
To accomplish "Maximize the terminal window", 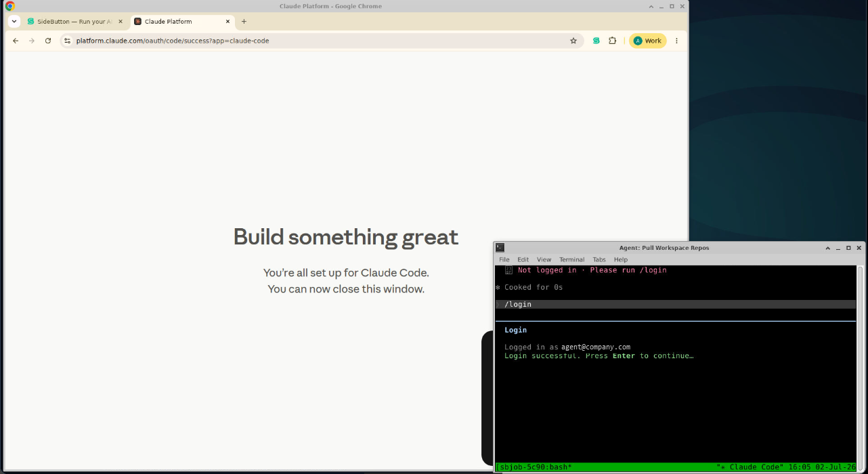I will (x=848, y=248).
